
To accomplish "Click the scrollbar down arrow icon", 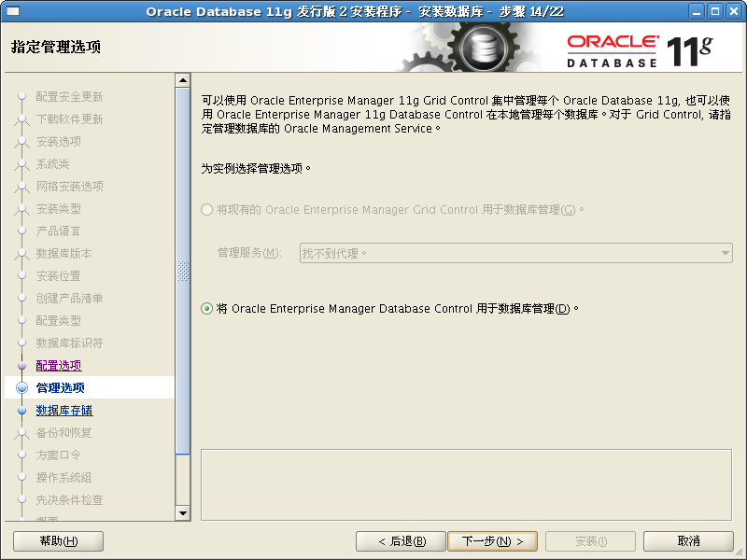I will click(183, 513).
